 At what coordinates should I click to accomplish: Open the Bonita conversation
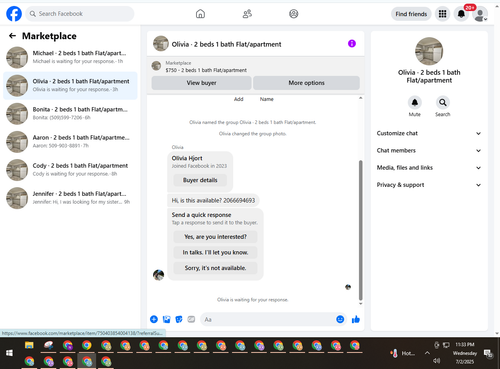tap(70, 113)
